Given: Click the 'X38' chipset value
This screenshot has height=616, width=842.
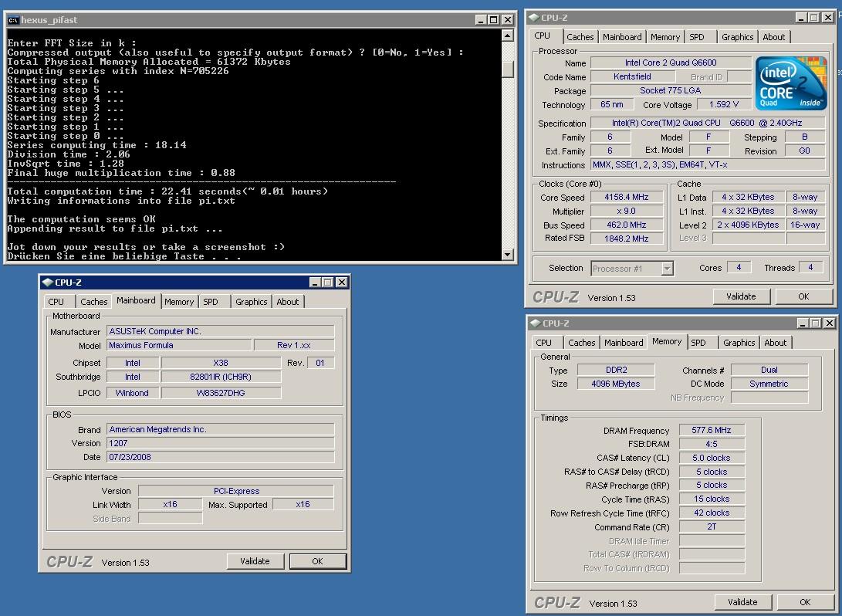Looking at the screenshot, I should (221, 363).
